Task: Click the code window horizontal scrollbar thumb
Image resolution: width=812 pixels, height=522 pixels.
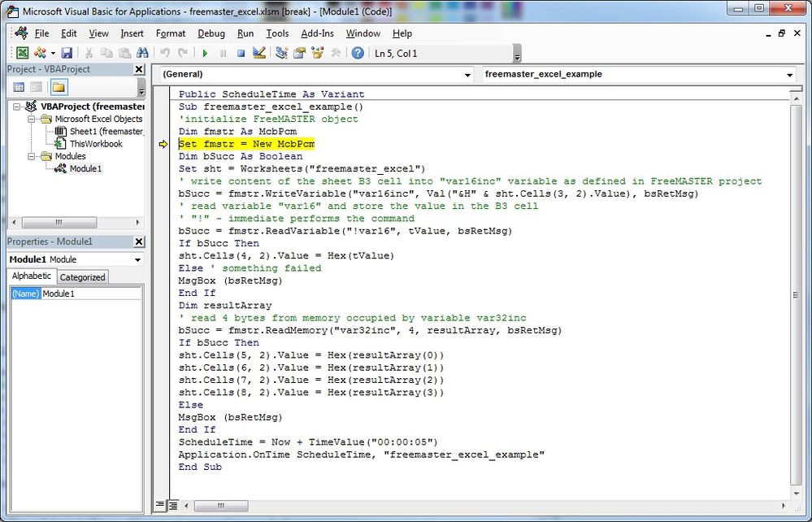Action: 220,506
